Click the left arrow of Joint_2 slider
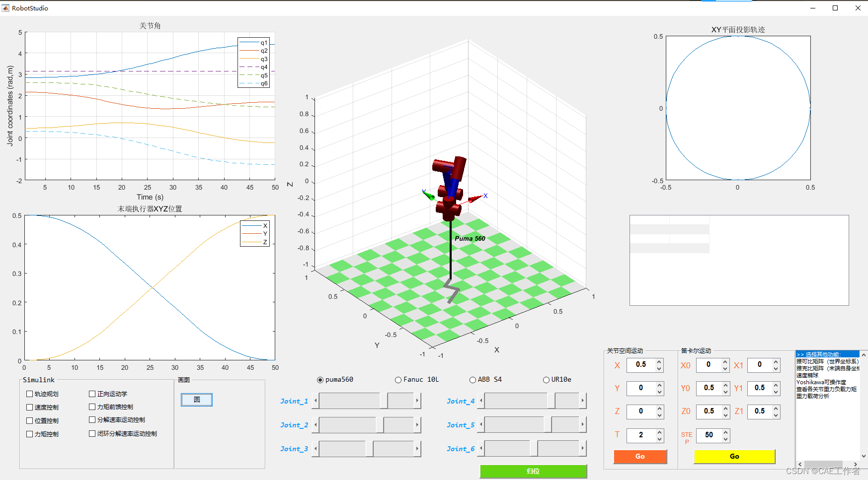 [x=315, y=425]
